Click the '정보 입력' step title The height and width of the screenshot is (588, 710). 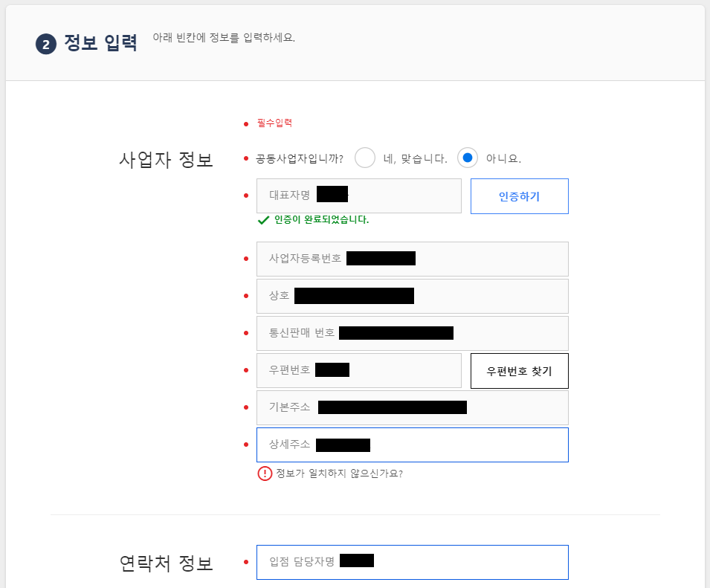pos(100,43)
